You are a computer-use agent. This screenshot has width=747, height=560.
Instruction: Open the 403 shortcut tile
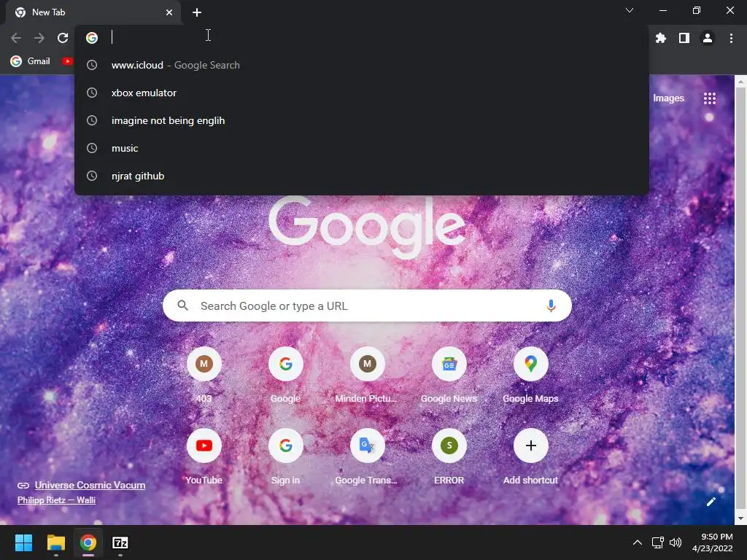(x=204, y=376)
